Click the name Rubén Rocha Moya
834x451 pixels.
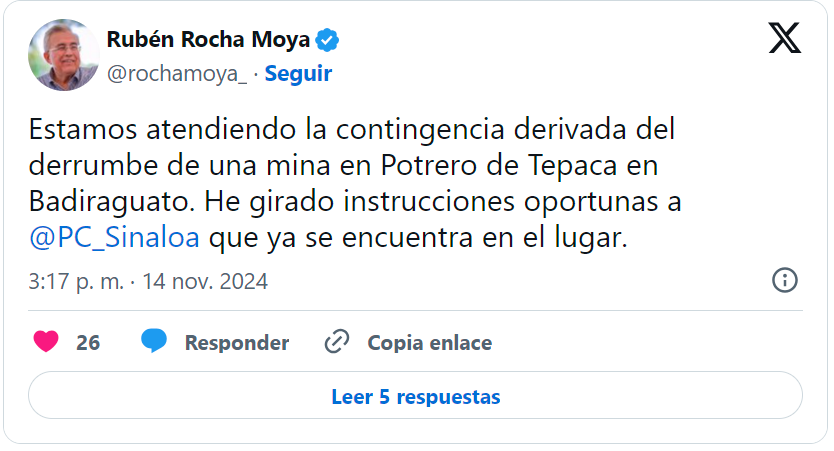click(208, 41)
